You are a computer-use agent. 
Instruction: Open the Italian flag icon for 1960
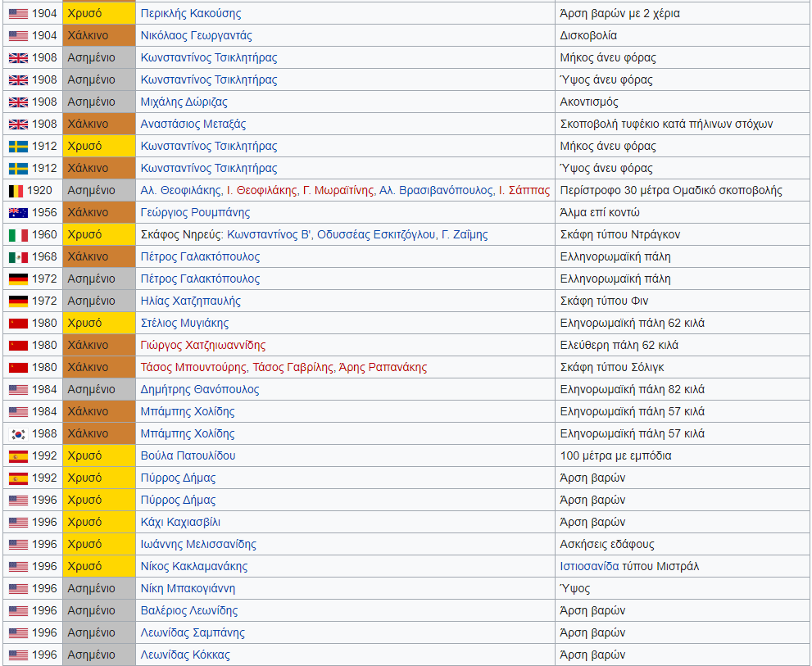click(x=18, y=234)
